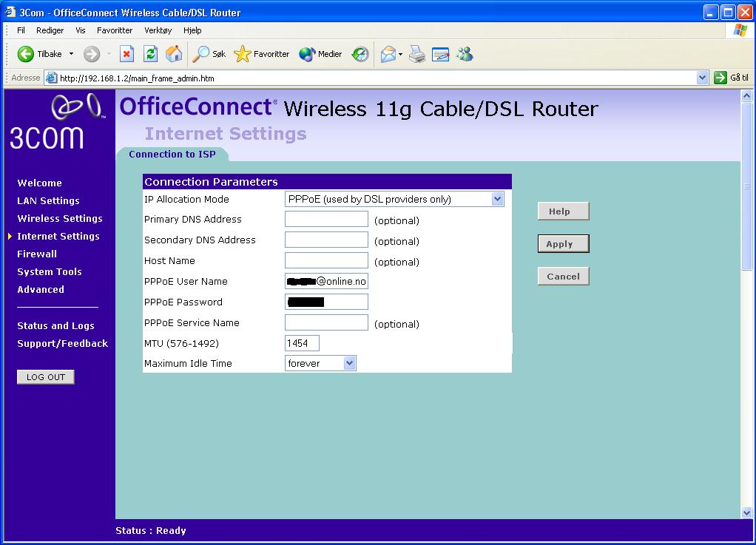Screen dimensions: 756x545
Task: Open IP Allocation Mode dropdown
Action: click(x=498, y=199)
